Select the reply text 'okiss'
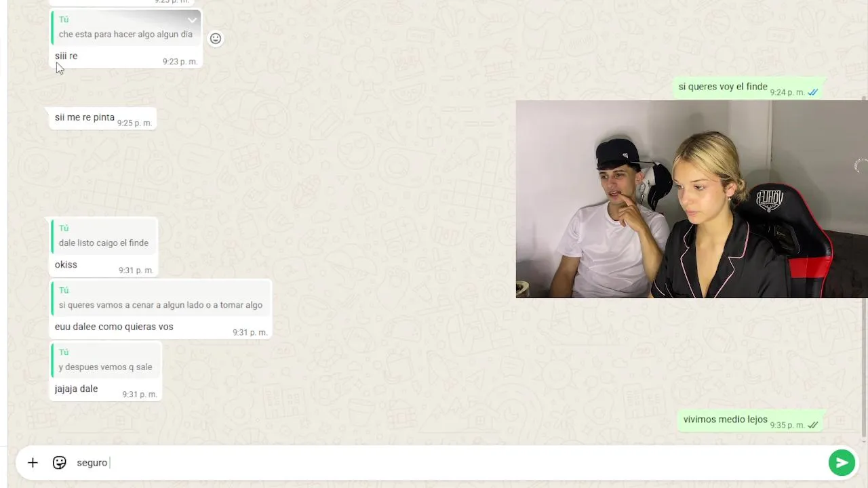This screenshot has width=868, height=488. click(66, 264)
